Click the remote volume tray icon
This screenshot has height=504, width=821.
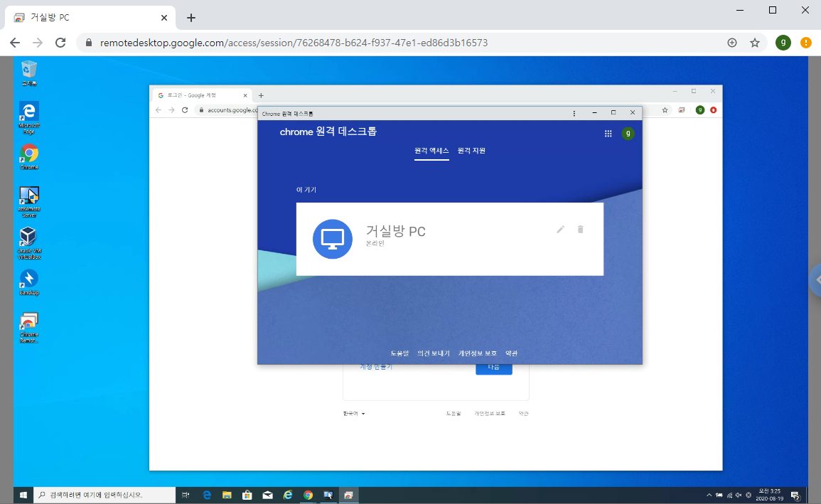click(739, 495)
